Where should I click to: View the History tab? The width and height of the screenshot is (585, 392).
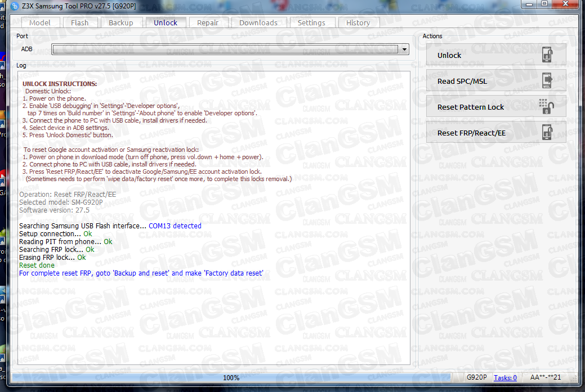[x=358, y=22]
